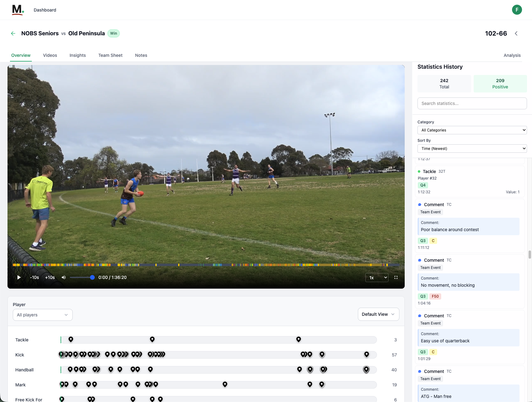The width and height of the screenshot is (532, 402).
Task: Switch to the Team Sheet tab
Action: (110, 55)
